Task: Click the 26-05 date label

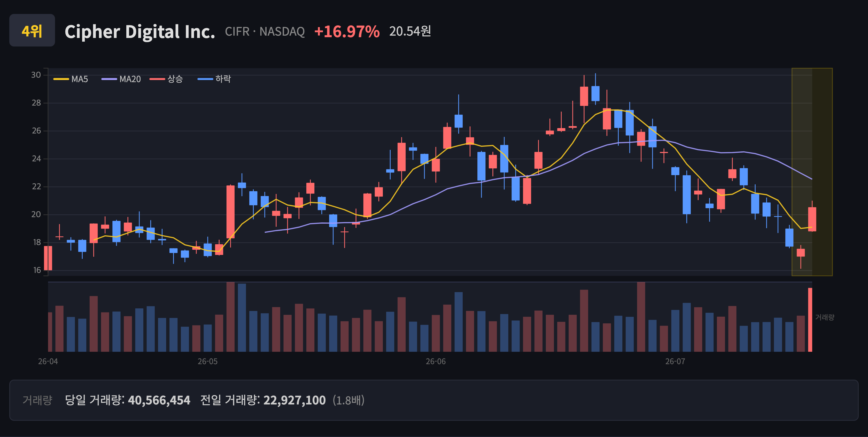Action: point(207,362)
